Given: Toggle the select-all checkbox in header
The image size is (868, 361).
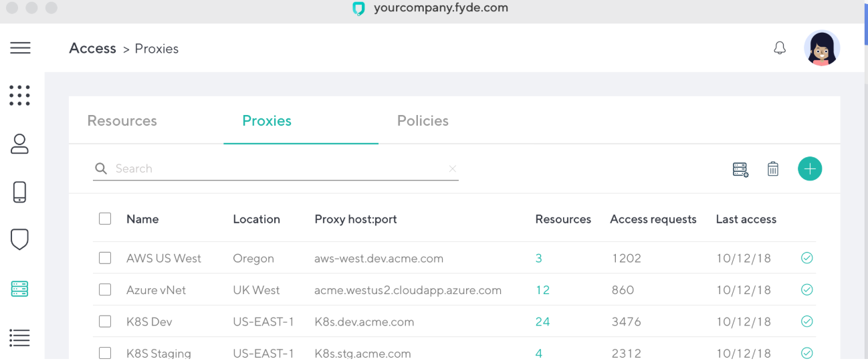Looking at the screenshot, I should tap(105, 219).
